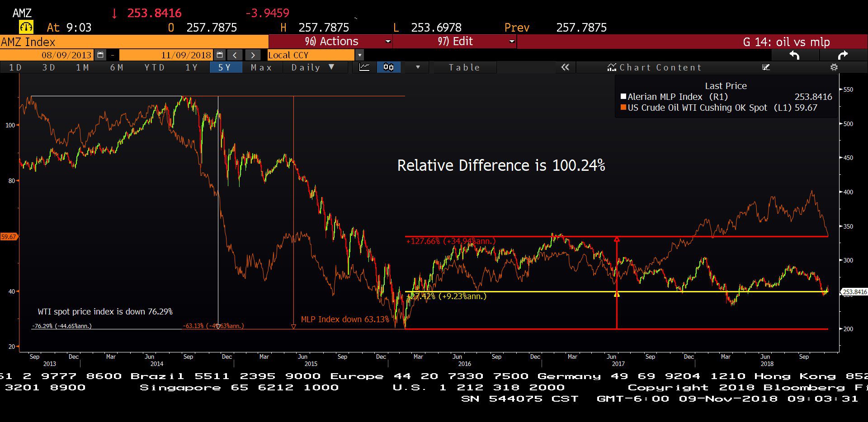The height and width of the screenshot is (422, 868).
Task: Click the 59.67 left axis price tag
Action: pos(9,236)
